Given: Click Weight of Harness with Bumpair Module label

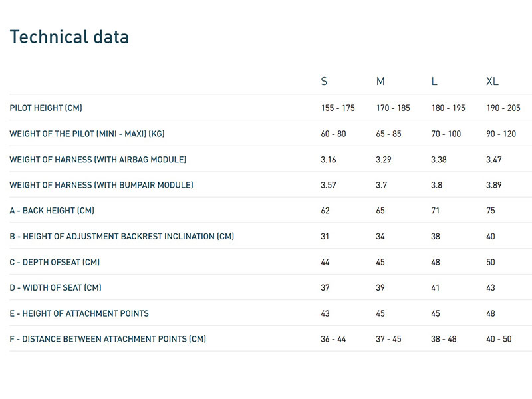Looking at the screenshot, I should (101, 185).
